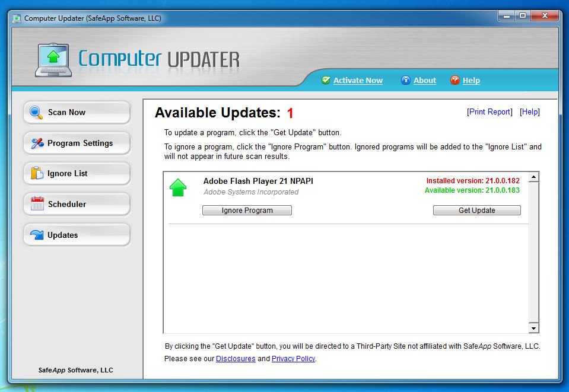This screenshot has width=569, height=392.
Task: Open the Privacy Policy link
Action: pyautogui.click(x=293, y=359)
